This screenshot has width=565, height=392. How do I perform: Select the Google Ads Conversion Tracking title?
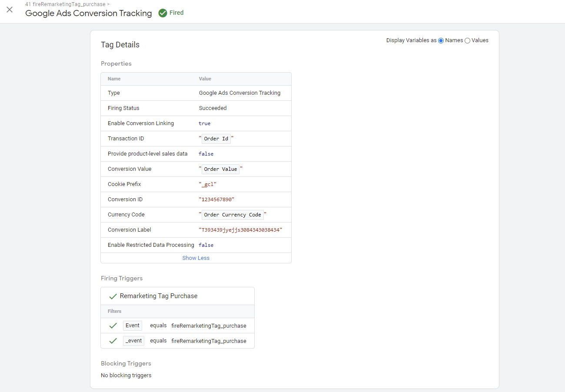[x=88, y=13]
